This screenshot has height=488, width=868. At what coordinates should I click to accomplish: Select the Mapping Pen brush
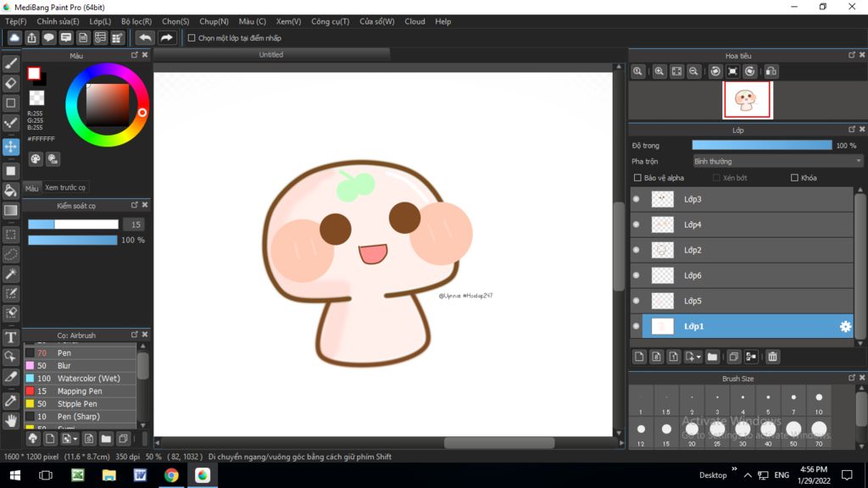coord(80,391)
